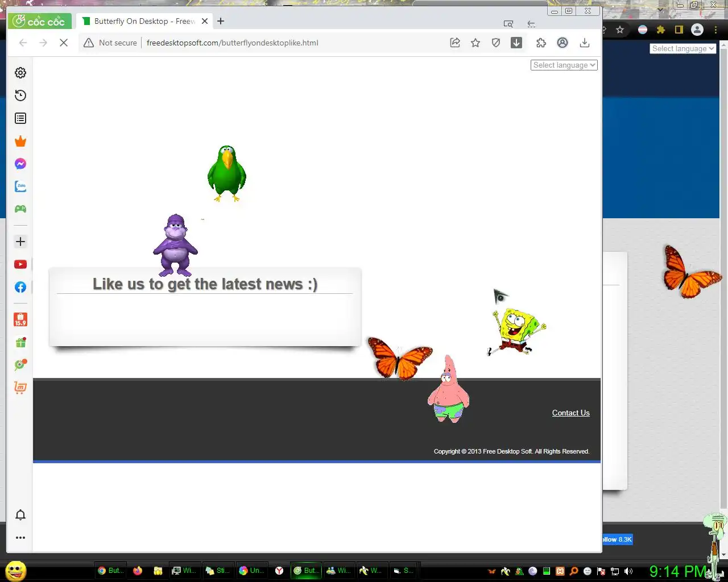Screen dimensions: 728x582
Task: Add a new sidebar app with plus
Action: pos(20,242)
